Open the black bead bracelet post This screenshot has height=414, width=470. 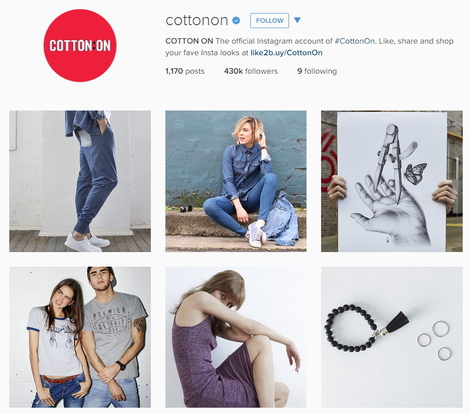(392, 337)
